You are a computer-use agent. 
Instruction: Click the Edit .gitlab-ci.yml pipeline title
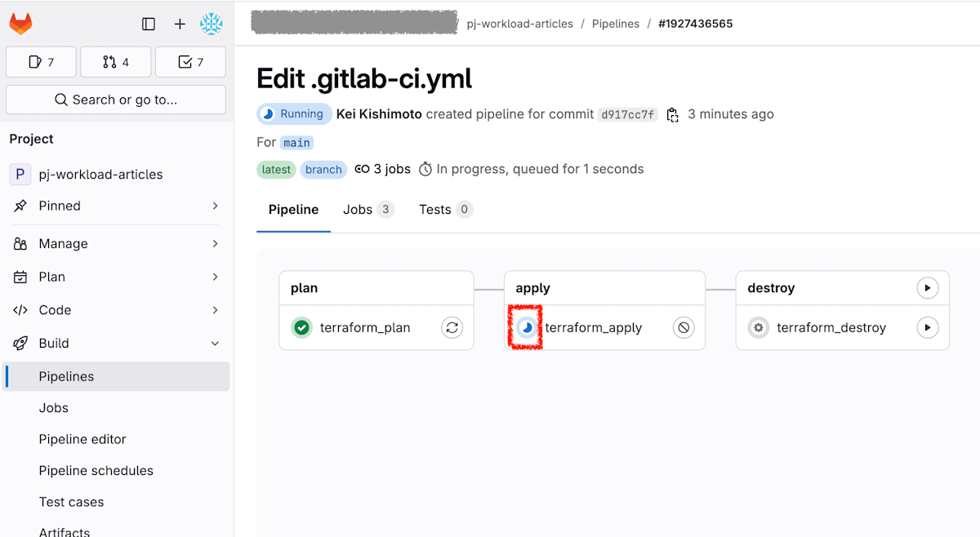coord(364,78)
